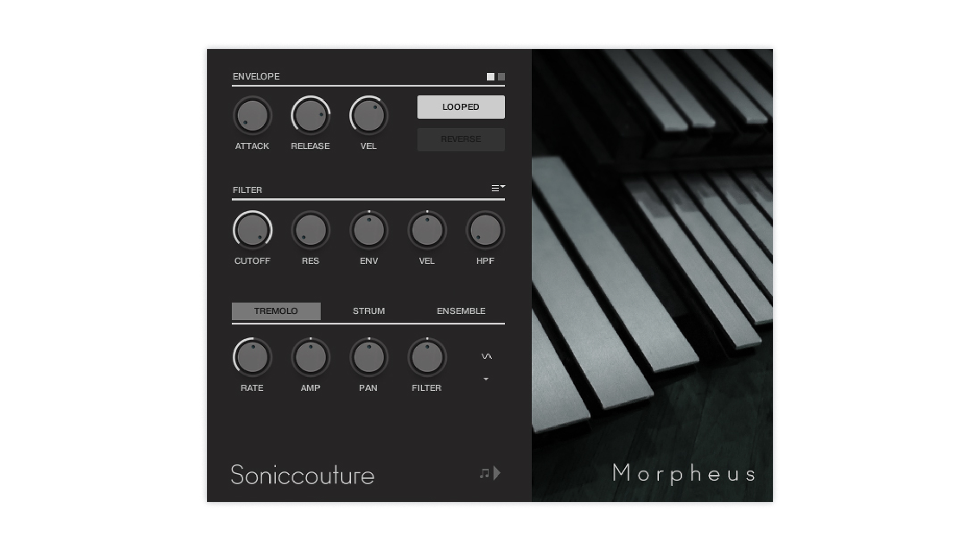This screenshot has height=551, width=980.
Task: Click the filter HPF knob
Action: click(x=485, y=231)
